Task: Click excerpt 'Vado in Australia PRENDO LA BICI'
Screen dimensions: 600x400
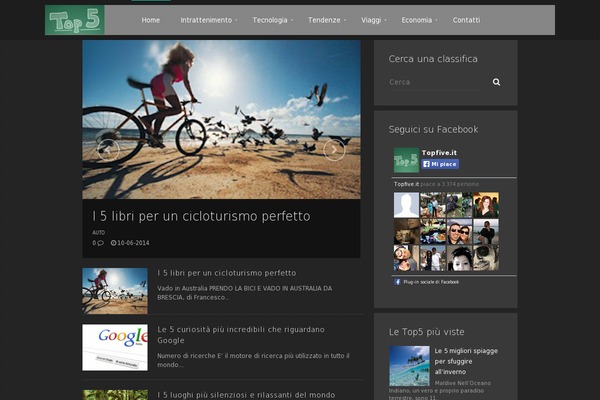Action: pos(245,293)
